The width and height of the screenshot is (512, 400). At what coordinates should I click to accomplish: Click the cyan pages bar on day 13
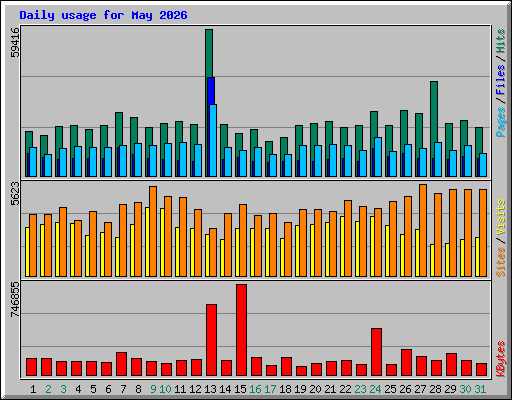tap(213, 140)
